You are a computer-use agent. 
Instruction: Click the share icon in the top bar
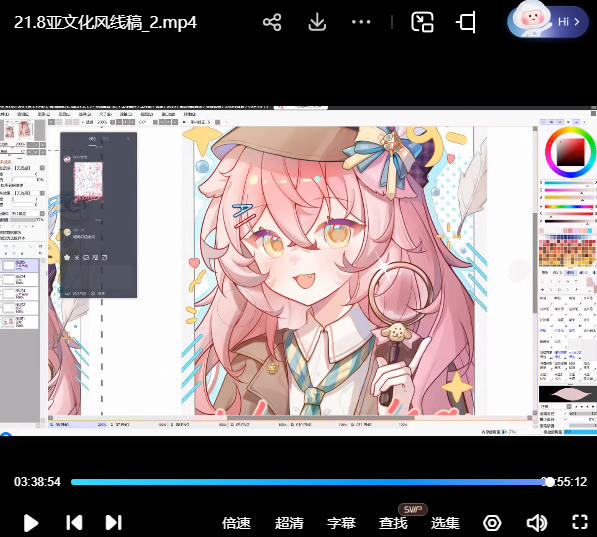(272, 22)
